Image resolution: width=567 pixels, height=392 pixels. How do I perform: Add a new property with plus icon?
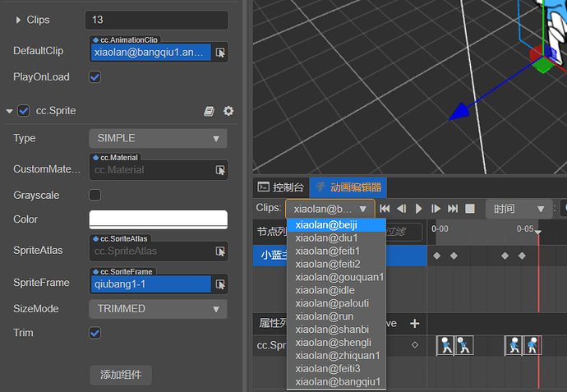415,323
